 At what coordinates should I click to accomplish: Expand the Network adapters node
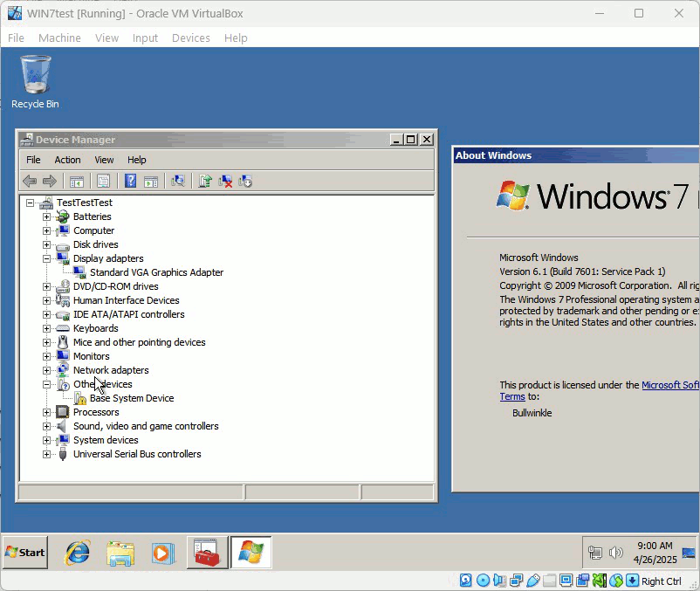click(46, 370)
